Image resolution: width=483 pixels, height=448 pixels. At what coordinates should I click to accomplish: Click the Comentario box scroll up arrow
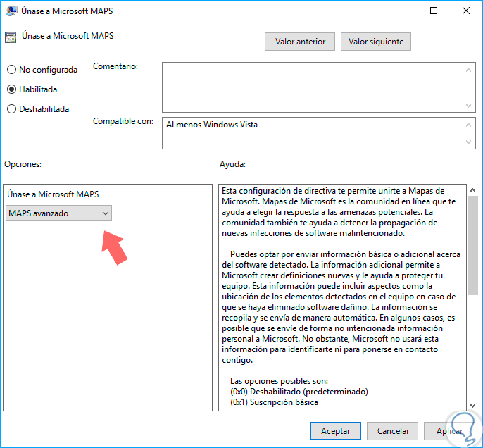point(468,70)
